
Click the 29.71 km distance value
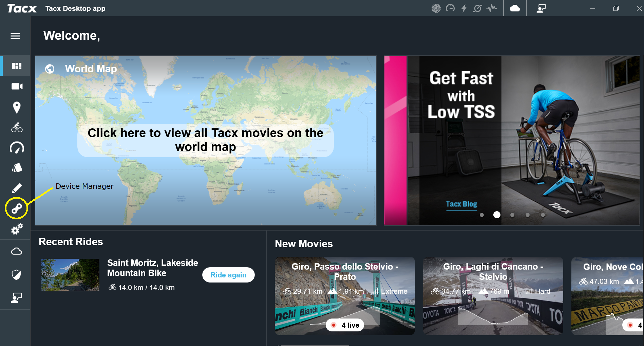[308, 291]
